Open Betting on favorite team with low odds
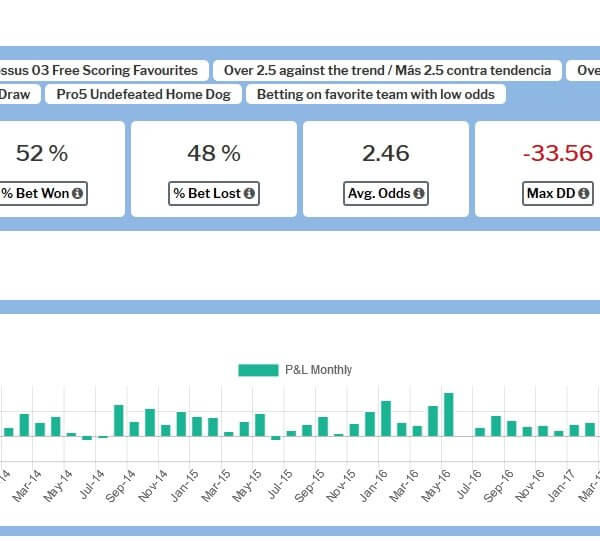600x541 pixels. (x=376, y=95)
